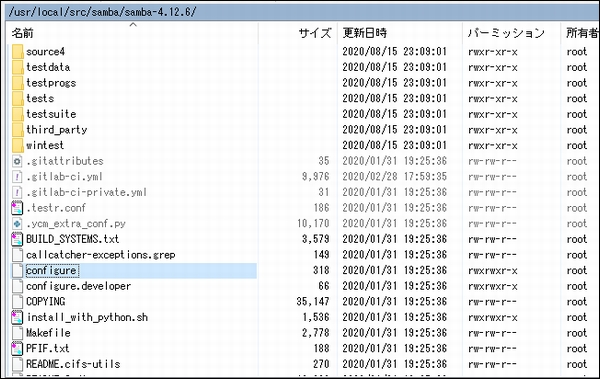Select the highlighted configure file name
600x379 pixels.
pos(52,271)
